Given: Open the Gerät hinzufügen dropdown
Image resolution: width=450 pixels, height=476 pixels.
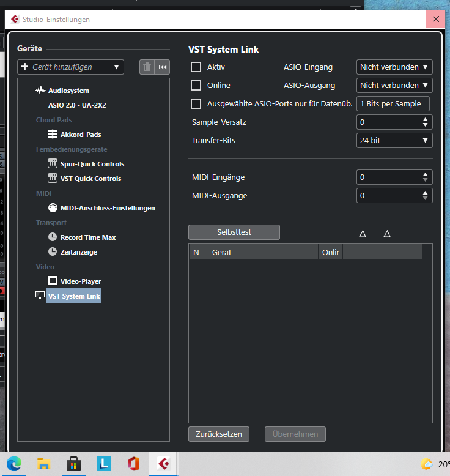Looking at the screenshot, I should pos(70,67).
